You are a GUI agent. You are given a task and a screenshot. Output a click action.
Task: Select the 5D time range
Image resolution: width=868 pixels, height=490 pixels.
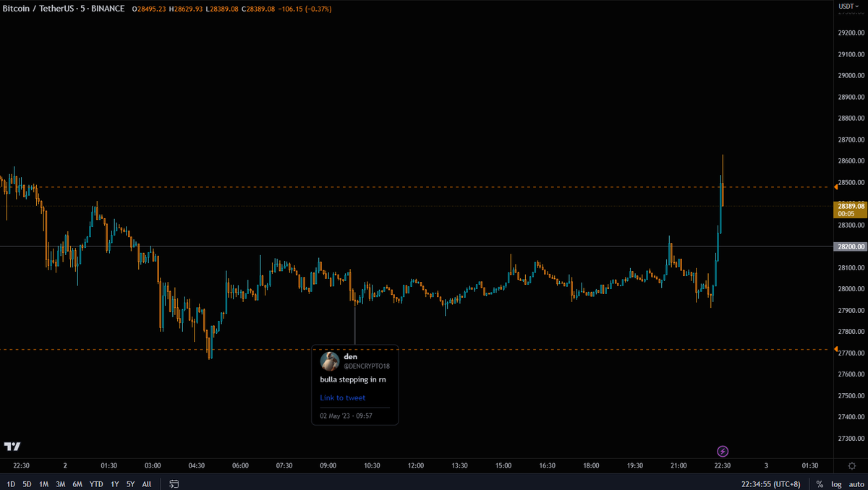click(27, 484)
